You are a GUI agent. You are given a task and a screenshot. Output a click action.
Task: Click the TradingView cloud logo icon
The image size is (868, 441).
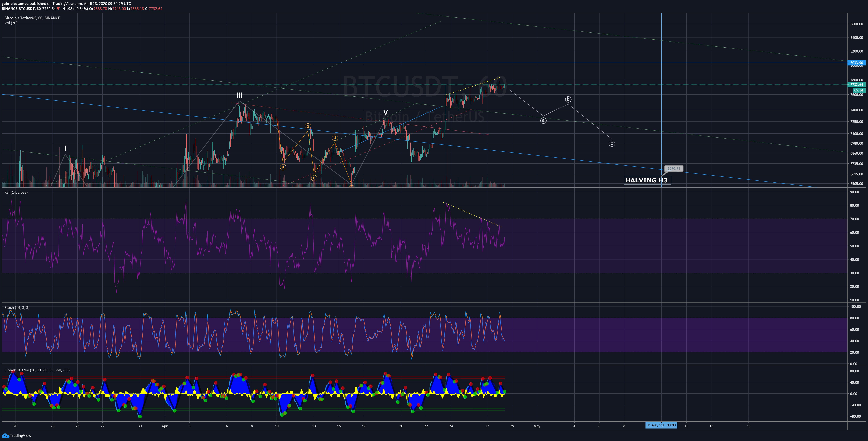[5, 436]
